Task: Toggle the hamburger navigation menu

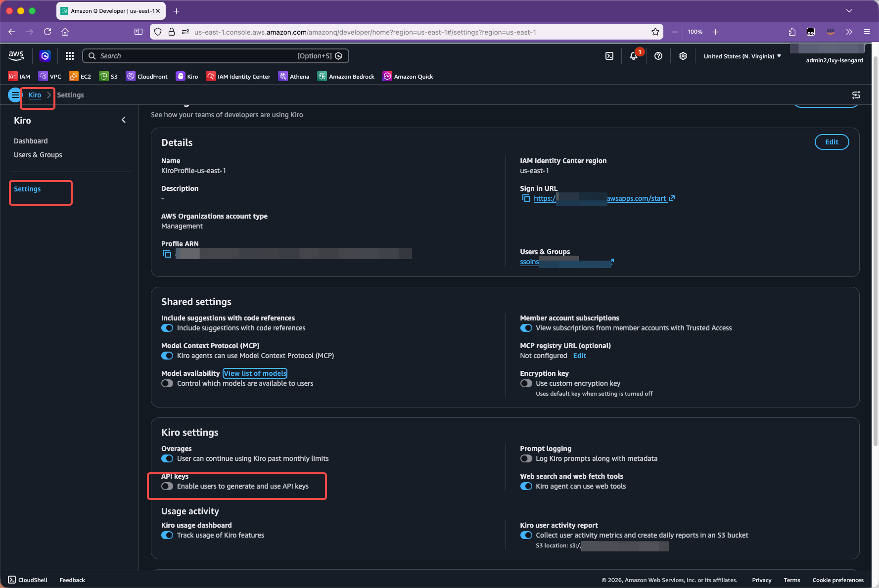Action: click(15, 95)
